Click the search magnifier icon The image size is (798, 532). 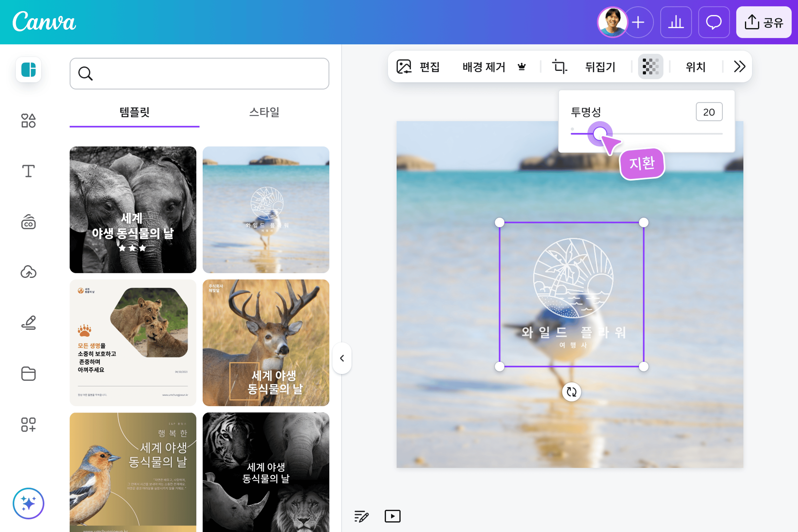[85, 74]
